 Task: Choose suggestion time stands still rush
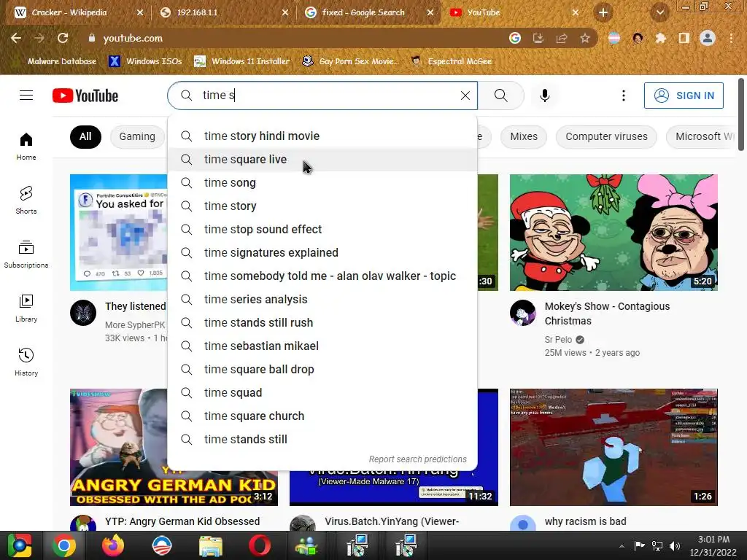point(322,323)
